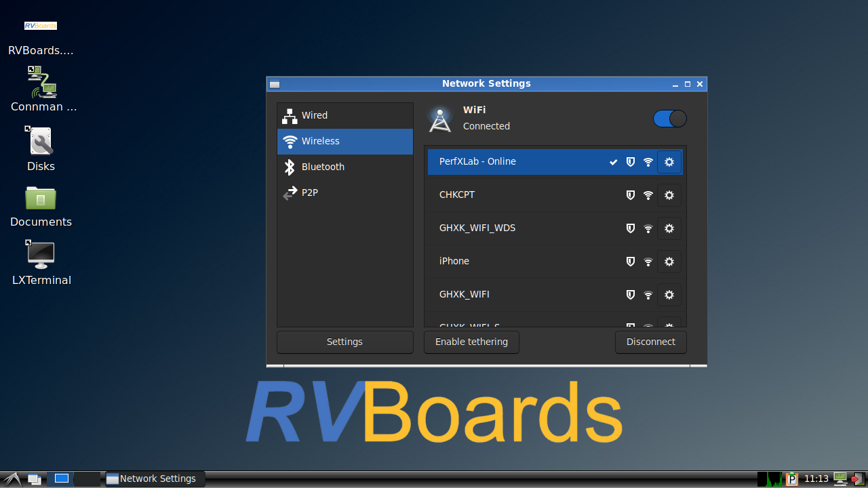
Task: Open the LXDE start menu in taskbar
Action: point(12,479)
